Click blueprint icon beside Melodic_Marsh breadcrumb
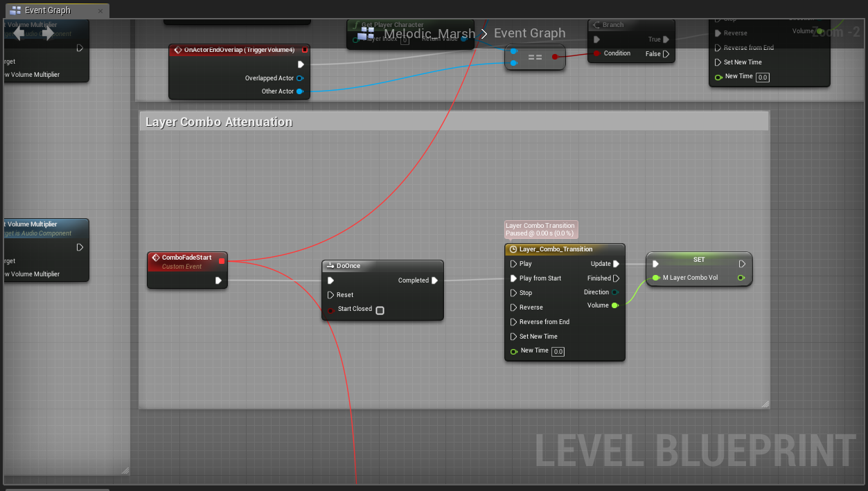This screenshot has width=868, height=491. [366, 33]
